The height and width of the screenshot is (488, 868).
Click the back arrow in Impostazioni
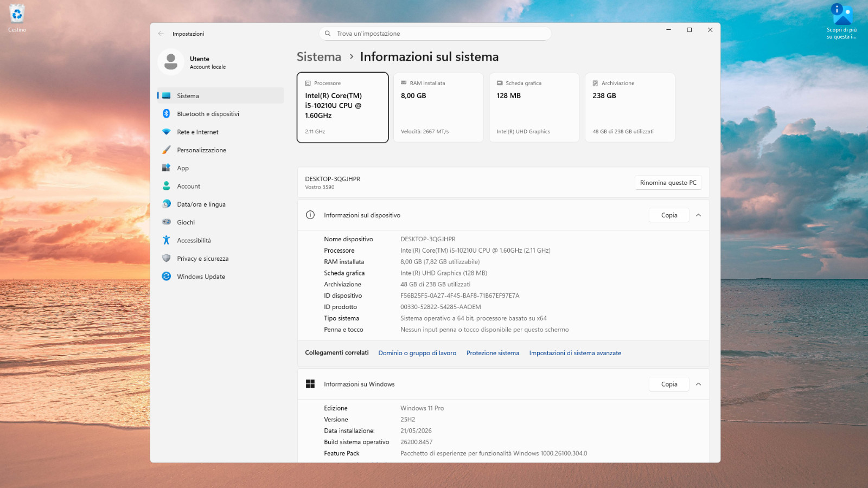point(161,34)
